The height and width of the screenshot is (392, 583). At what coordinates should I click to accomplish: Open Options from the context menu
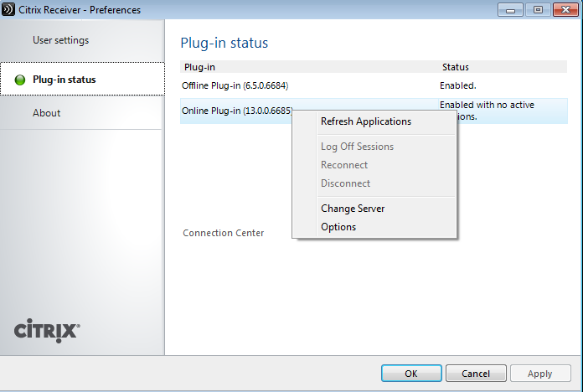(x=338, y=227)
